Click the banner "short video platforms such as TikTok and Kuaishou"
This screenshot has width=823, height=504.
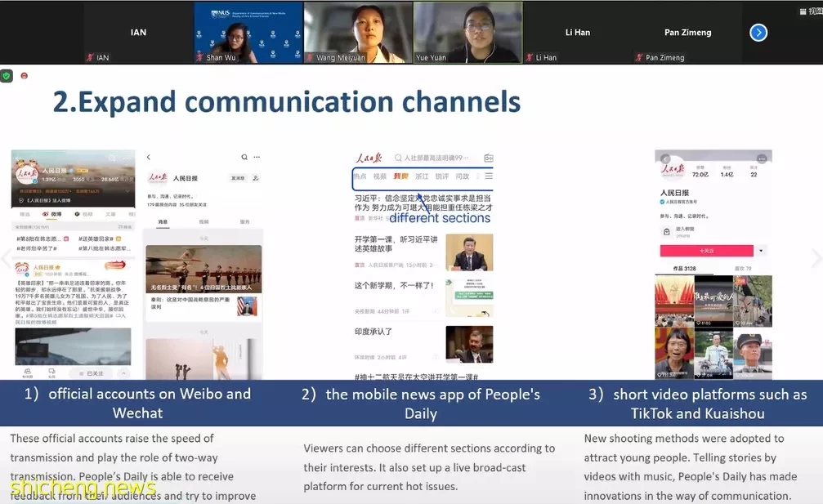pos(698,404)
